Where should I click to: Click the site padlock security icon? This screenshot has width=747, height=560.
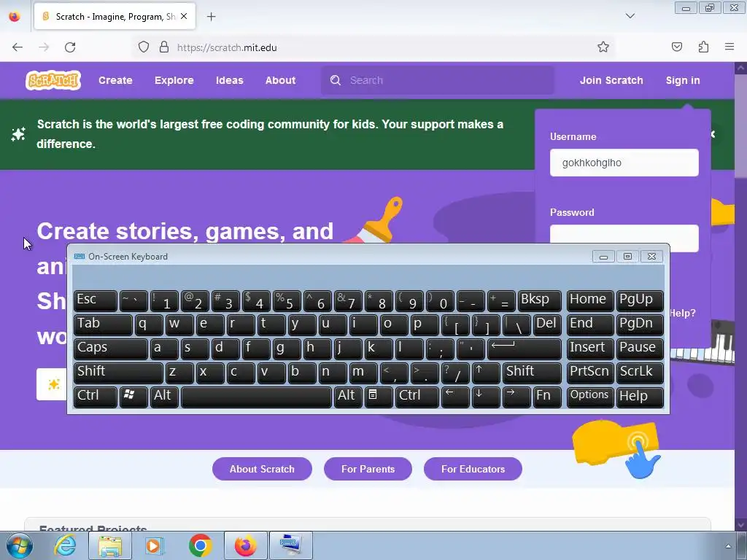(x=164, y=47)
